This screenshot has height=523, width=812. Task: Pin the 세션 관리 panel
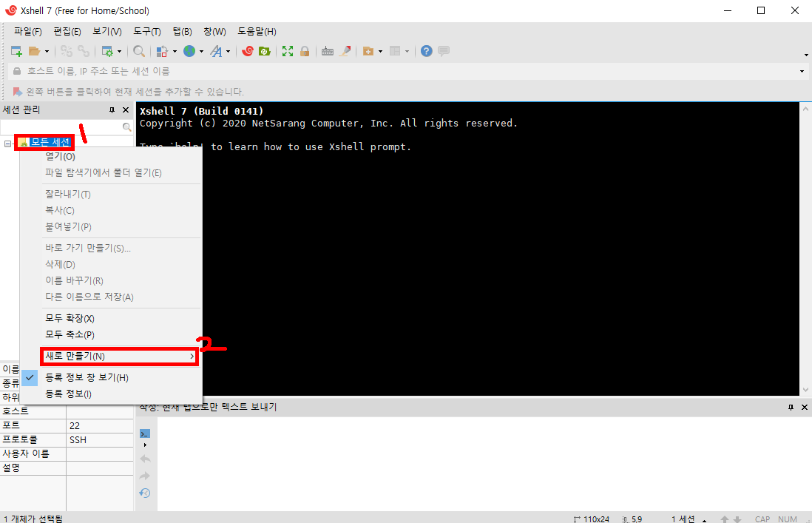click(x=112, y=109)
